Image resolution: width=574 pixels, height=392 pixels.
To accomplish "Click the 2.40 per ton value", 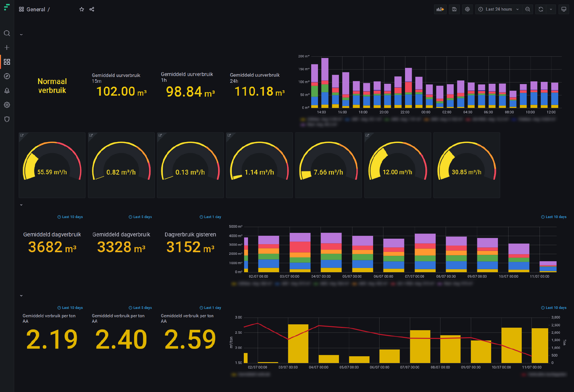I will [121, 339].
